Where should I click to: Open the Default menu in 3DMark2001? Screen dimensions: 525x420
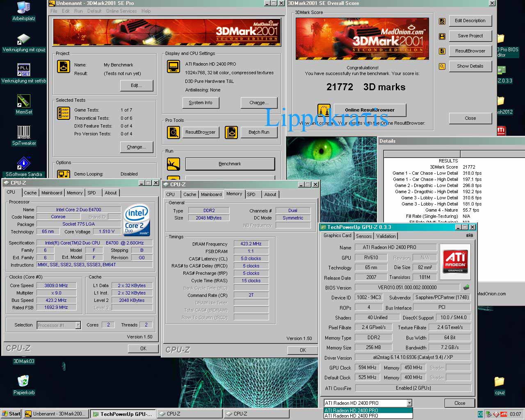pos(94,11)
